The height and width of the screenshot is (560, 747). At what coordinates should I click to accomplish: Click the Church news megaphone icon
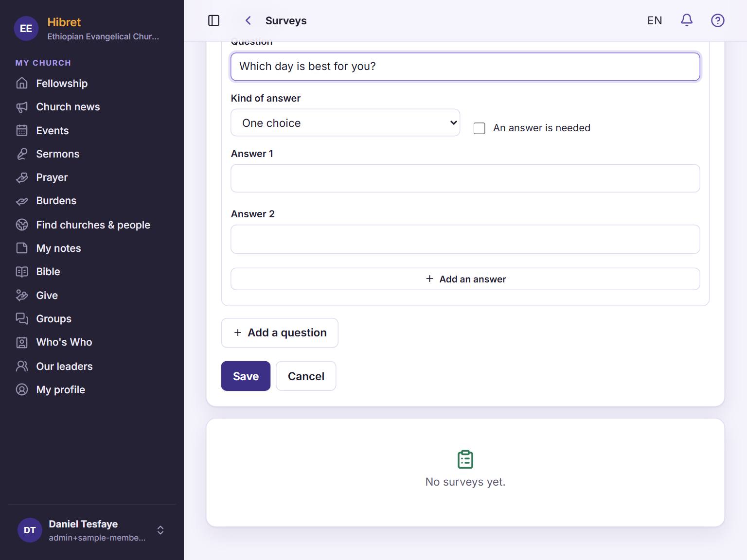22,107
